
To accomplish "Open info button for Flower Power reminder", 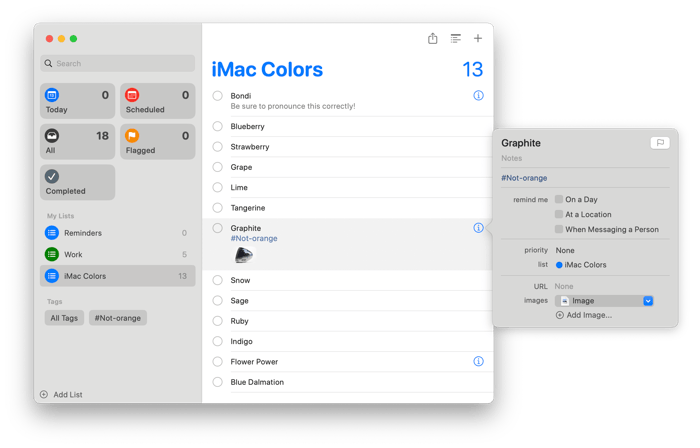I will tap(478, 361).
